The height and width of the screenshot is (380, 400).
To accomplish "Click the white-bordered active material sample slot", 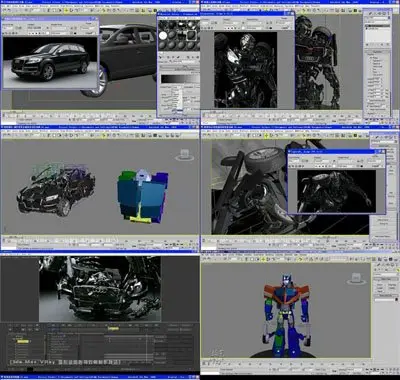I will (191, 35).
